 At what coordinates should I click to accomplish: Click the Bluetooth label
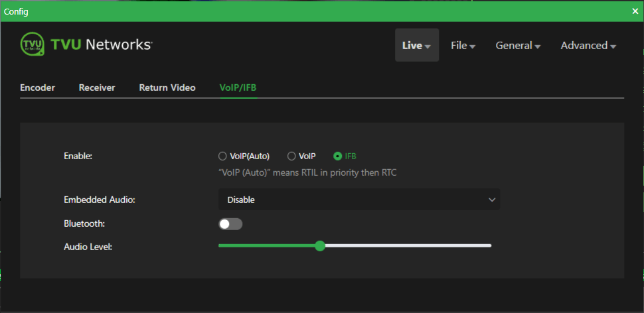point(84,223)
